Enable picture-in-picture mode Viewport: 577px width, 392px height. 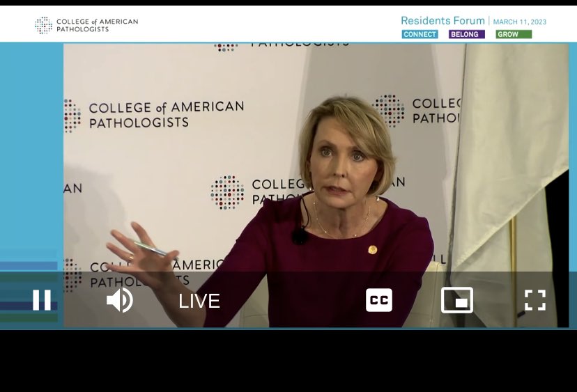click(457, 300)
